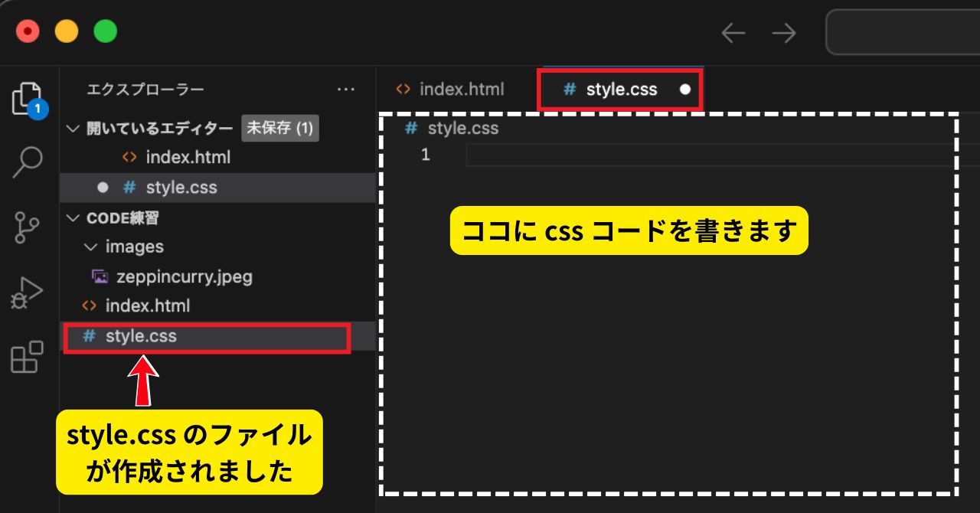Close the style.css tab via its dirty dot
This screenshot has height=513, width=980.
pyautogui.click(x=687, y=89)
